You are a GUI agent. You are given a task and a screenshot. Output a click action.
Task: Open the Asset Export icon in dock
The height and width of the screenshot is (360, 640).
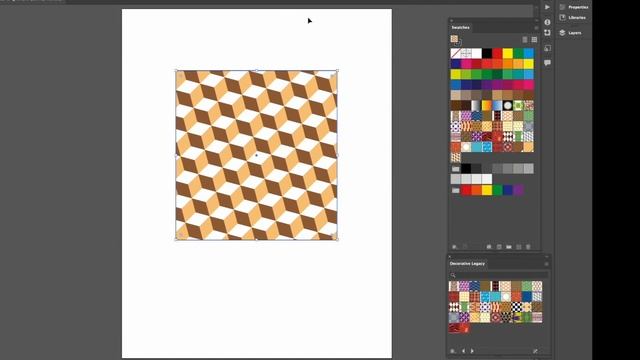547,48
